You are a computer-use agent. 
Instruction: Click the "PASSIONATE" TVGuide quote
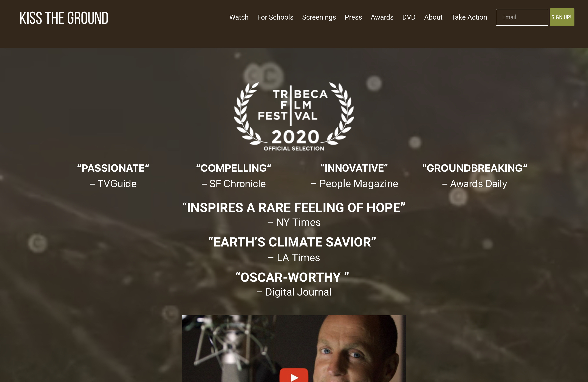113,176
